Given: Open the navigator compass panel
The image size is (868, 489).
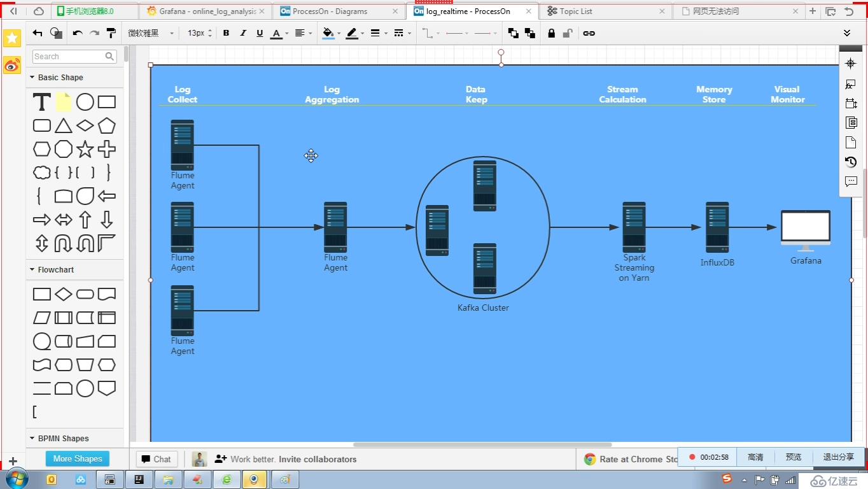Looking at the screenshot, I should coord(851,64).
